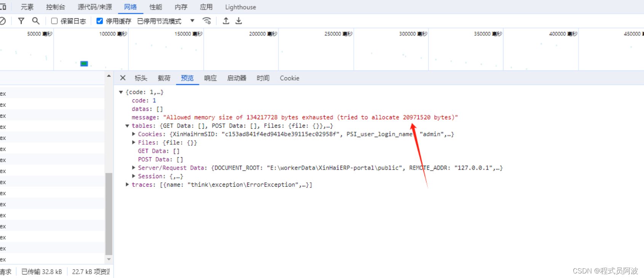644x278 pixels.
Task: Switch to the 控制台 panel tab
Action: tap(56, 7)
